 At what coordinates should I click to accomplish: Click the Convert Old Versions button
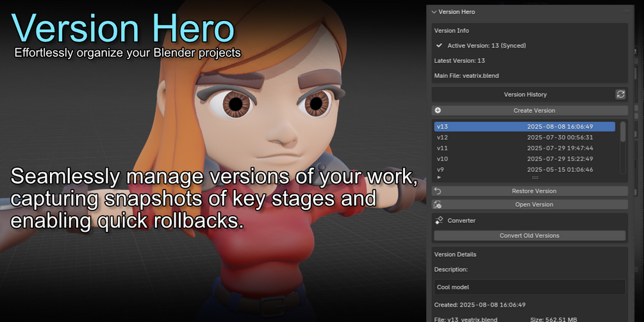[529, 236]
